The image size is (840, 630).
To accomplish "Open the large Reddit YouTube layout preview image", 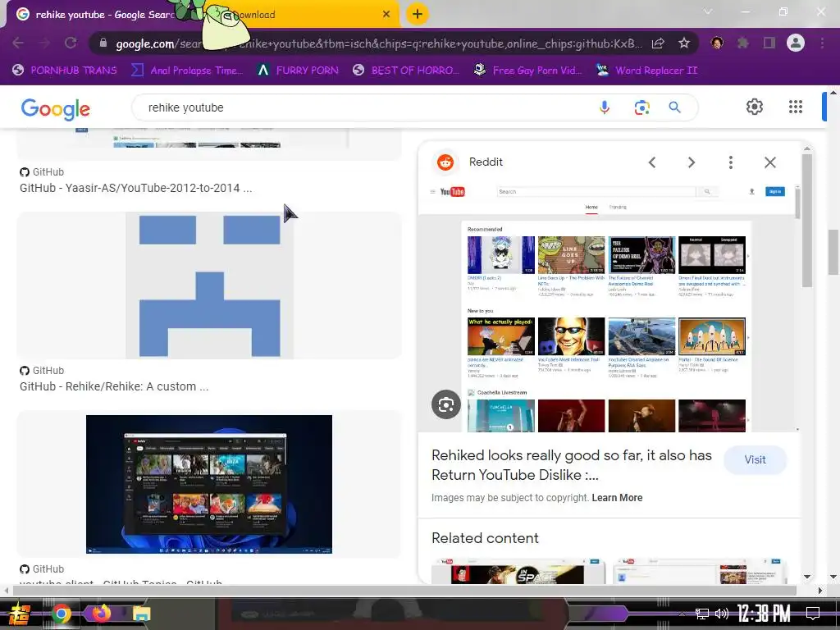I will point(609,308).
